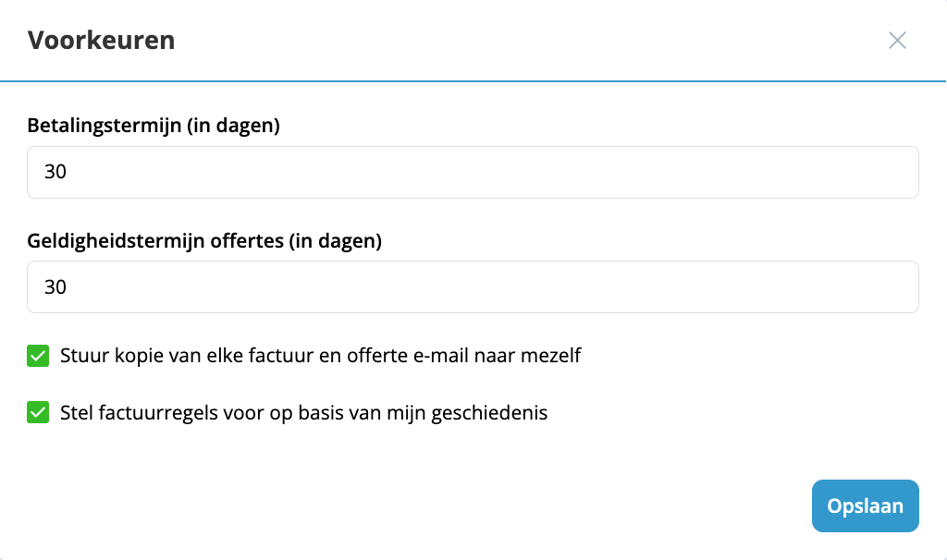This screenshot has height=560, width=947.
Task: Toggle the 'Stuur kopie van elke factuur' option
Action: 37,355
